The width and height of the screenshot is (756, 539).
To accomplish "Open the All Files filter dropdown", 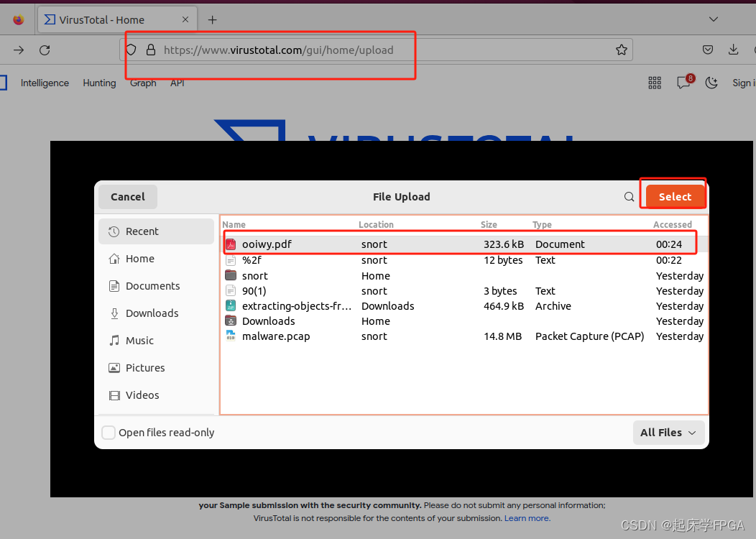I will pyautogui.click(x=669, y=433).
